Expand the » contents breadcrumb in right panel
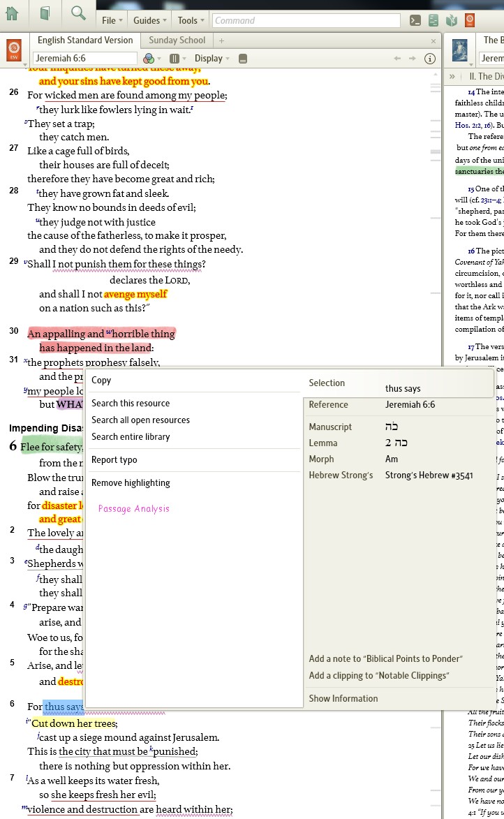The height and width of the screenshot is (819, 504). [x=452, y=77]
